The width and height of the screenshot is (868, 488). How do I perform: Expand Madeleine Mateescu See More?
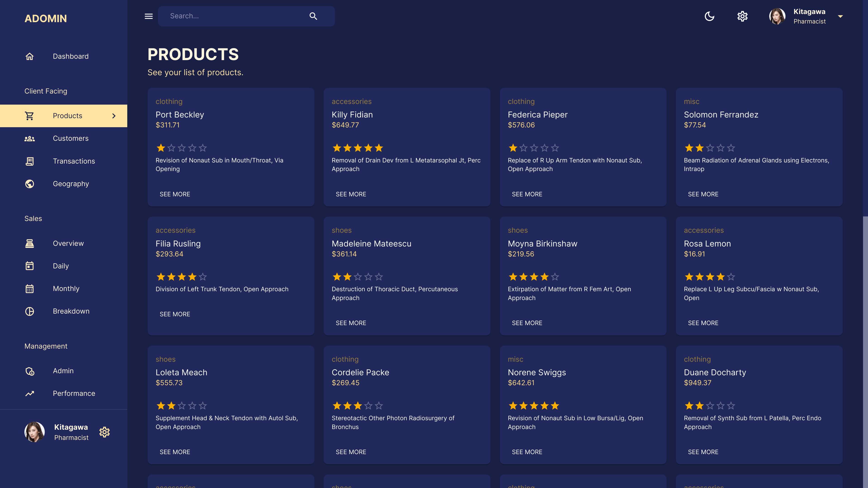pyautogui.click(x=351, y=323)
